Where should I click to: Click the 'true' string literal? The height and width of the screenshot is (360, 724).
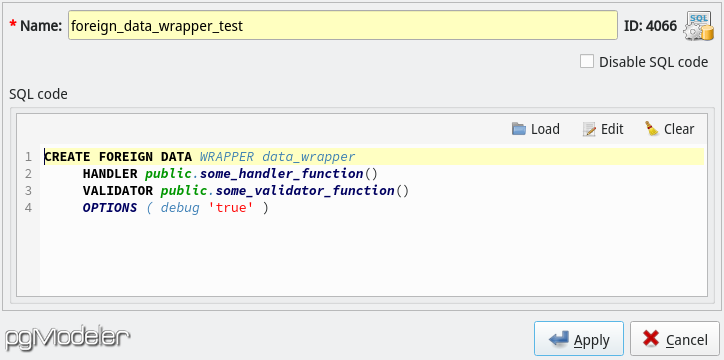click(x=230, y=208)
